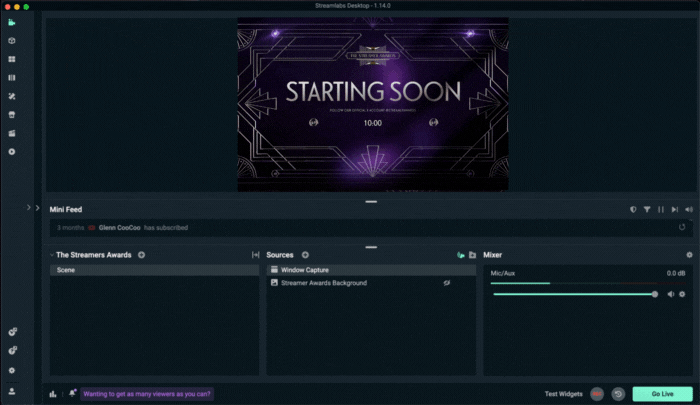Open Layout Editor grid icon in sidebar
Screen dimensions: 700x405
click(12, 59)
